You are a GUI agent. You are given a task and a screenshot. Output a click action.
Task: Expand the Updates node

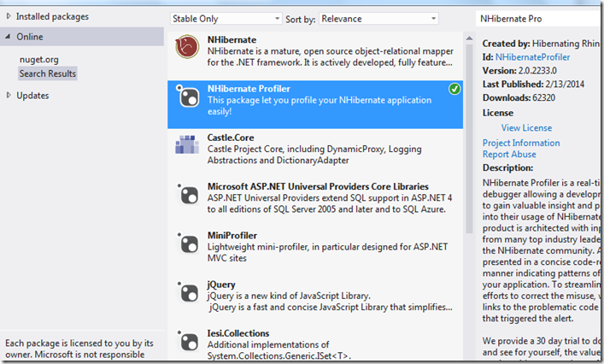click(x=9, y=95)
